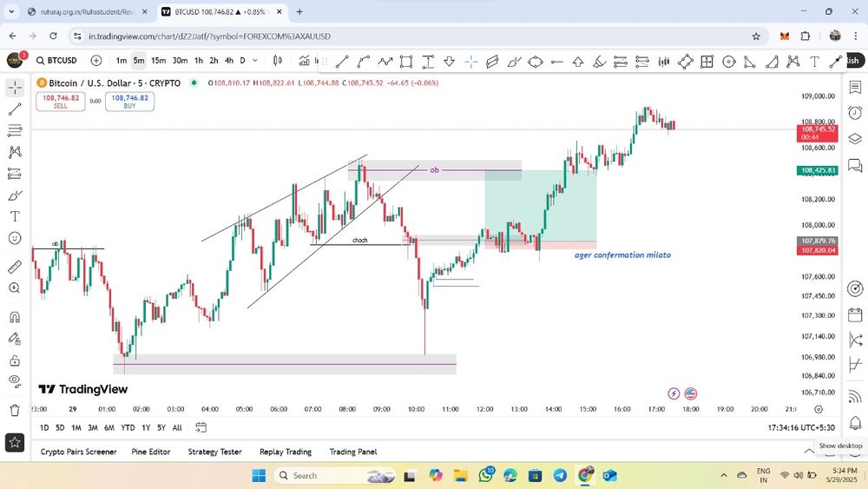Open the favorites star at sidebar bottom
868x489 pixels.
tap(15, 442)
